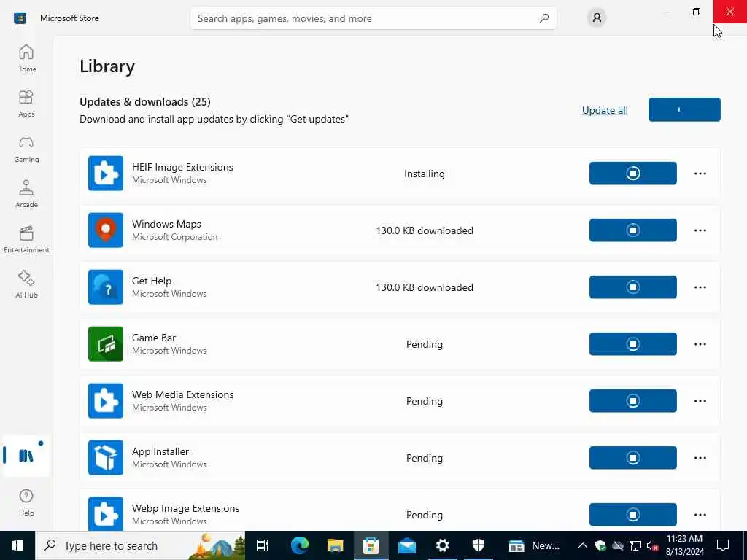Viewport: 747px width, 560px height.
Task: Open the Mail app from taskbar
Action: pyautogui.click(x=407, y=545)
